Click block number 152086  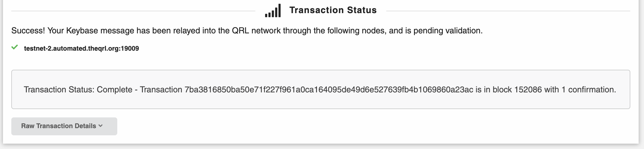pos(528,89)
